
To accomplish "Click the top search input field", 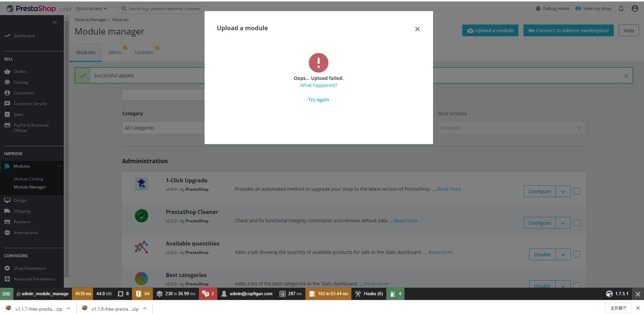I will (x=160, y=8).
